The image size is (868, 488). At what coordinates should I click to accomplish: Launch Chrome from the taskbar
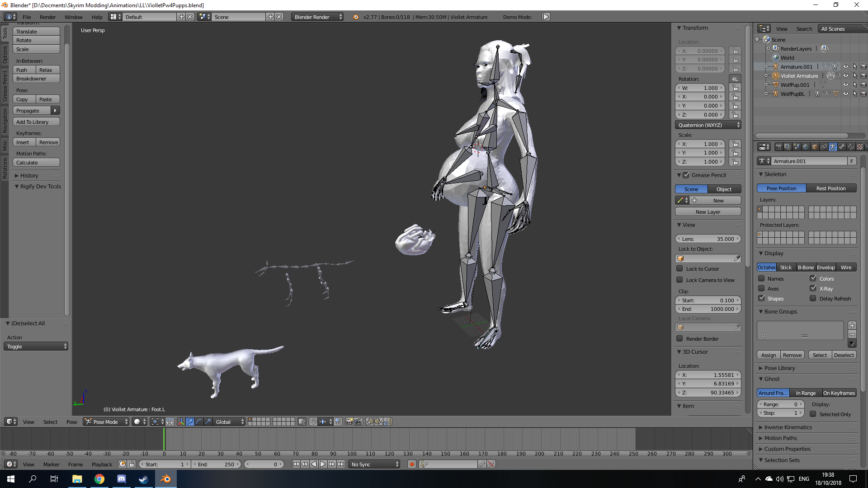[x=99, y=479]
